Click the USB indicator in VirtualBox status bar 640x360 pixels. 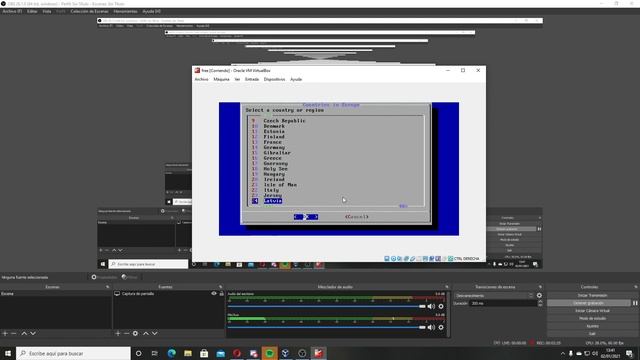coord(413,259)
